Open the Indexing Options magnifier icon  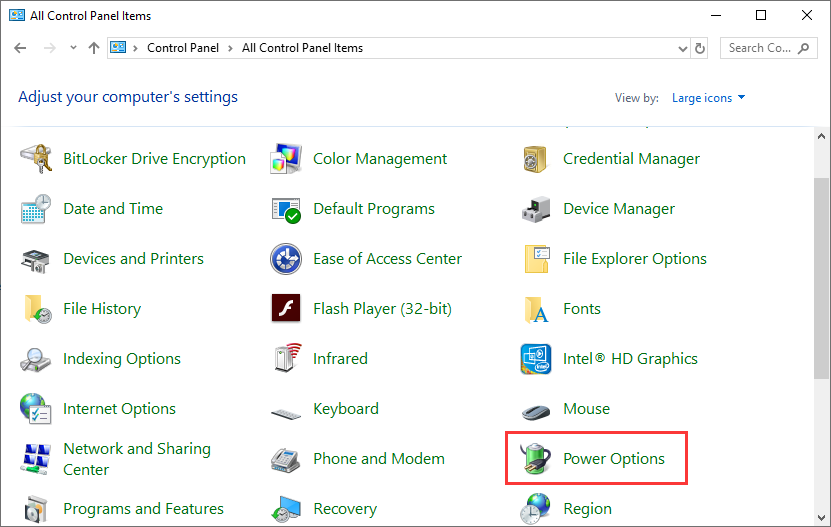coord(36,359)
